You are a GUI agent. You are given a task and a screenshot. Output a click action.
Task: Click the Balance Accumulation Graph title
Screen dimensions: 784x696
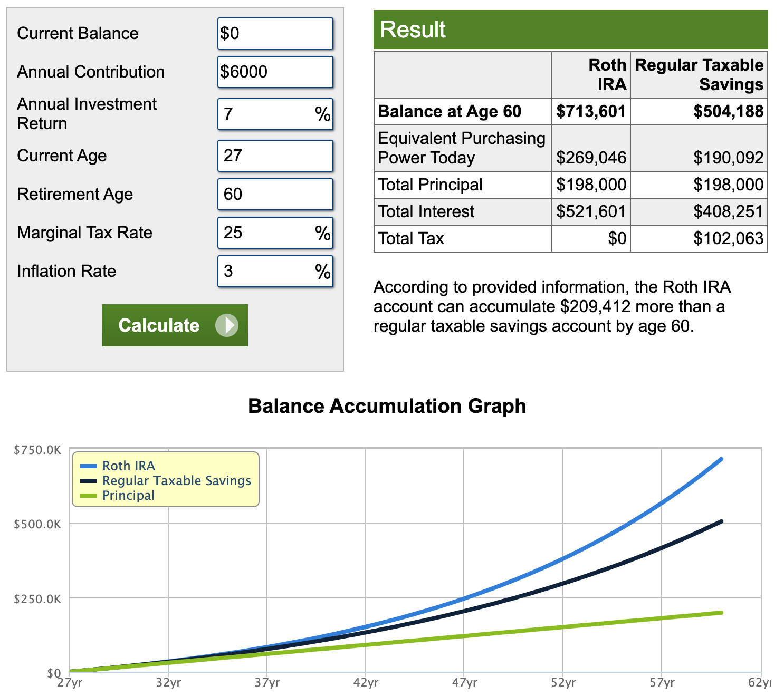click(387, 406)
